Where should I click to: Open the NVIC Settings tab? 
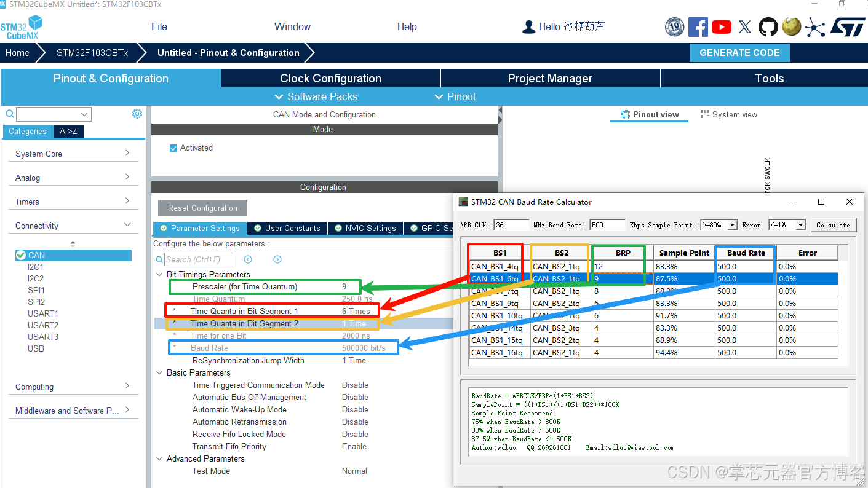click(x=365, y=228)
